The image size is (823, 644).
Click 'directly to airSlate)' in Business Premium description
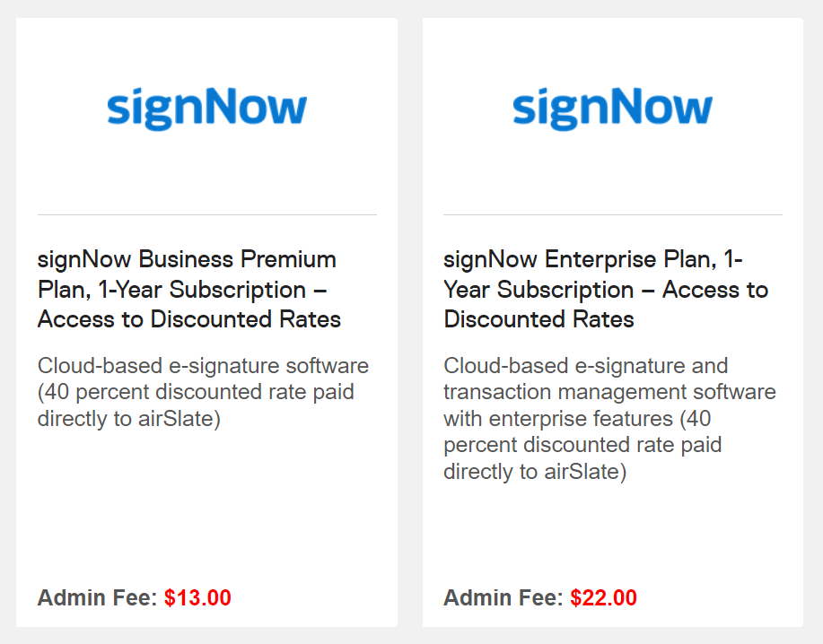click(129, 419)
